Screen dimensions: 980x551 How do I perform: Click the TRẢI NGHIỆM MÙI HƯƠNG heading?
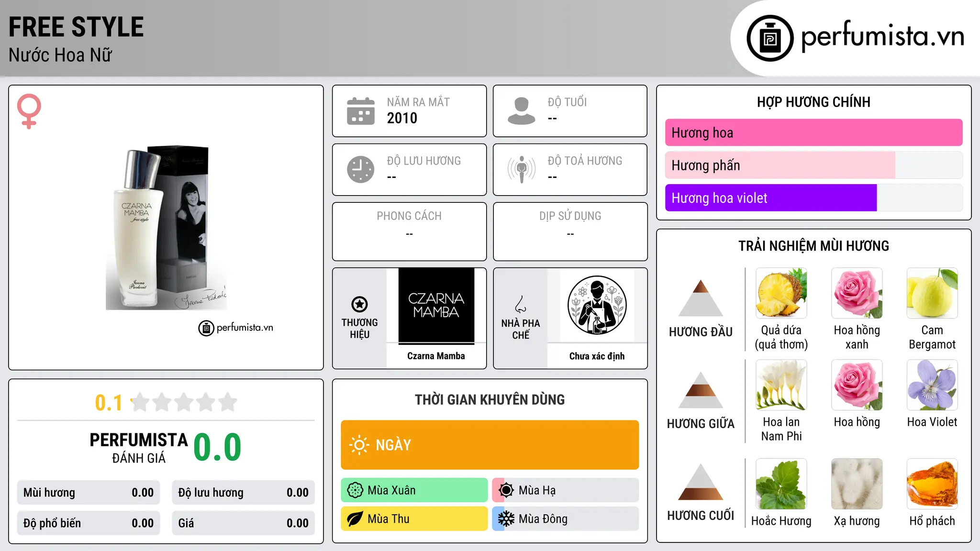pyautogui.click(x=813, y=246)
